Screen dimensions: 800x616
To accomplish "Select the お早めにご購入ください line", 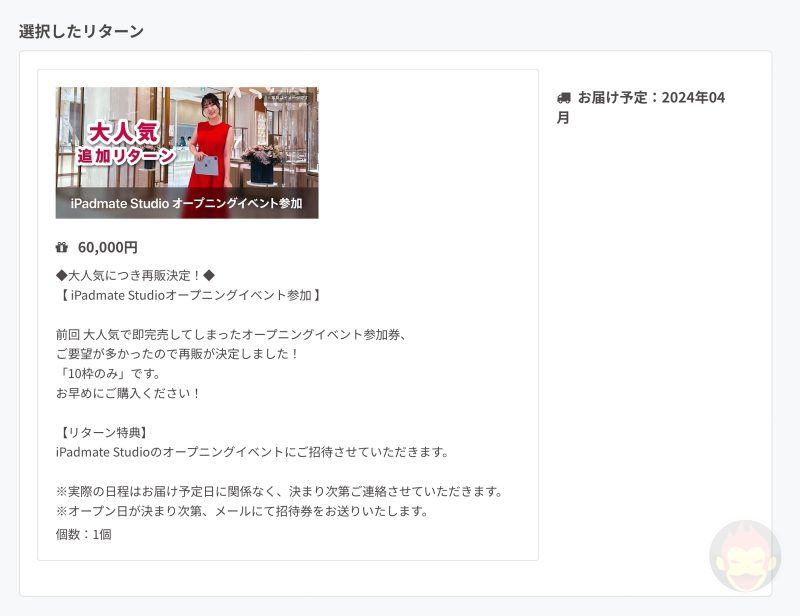I will (x=130, y=392).
